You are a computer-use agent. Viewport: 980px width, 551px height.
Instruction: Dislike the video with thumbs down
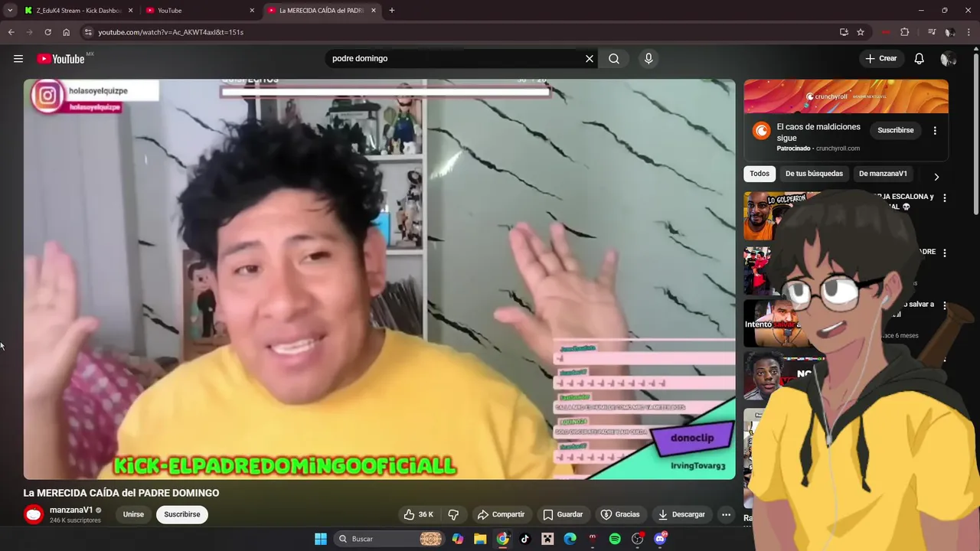tap(453, 514)
